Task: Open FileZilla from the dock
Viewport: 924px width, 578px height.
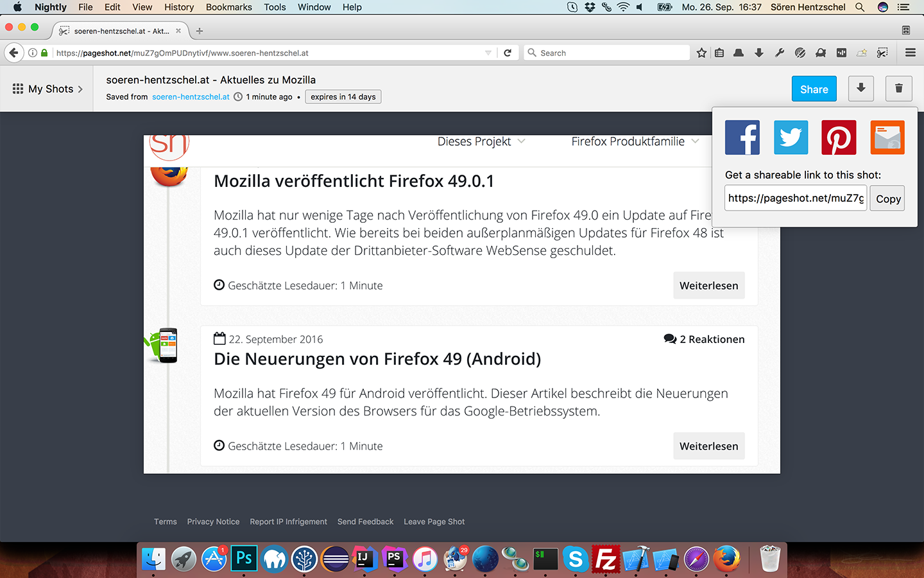Action: click(605, 559)
